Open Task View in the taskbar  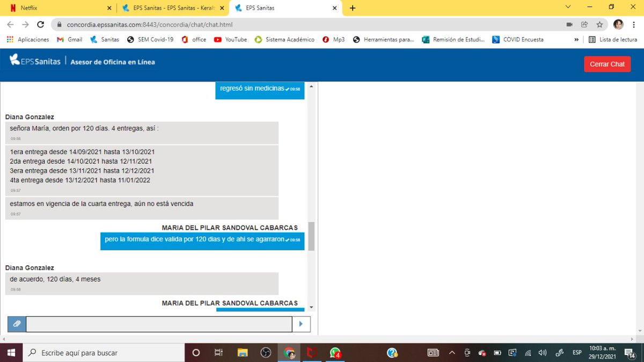tap(218, 353)
